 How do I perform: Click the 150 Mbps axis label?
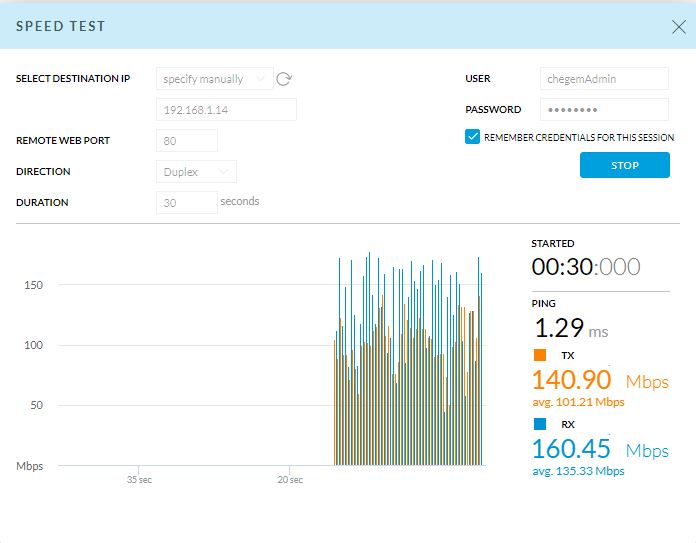point(34,285)
